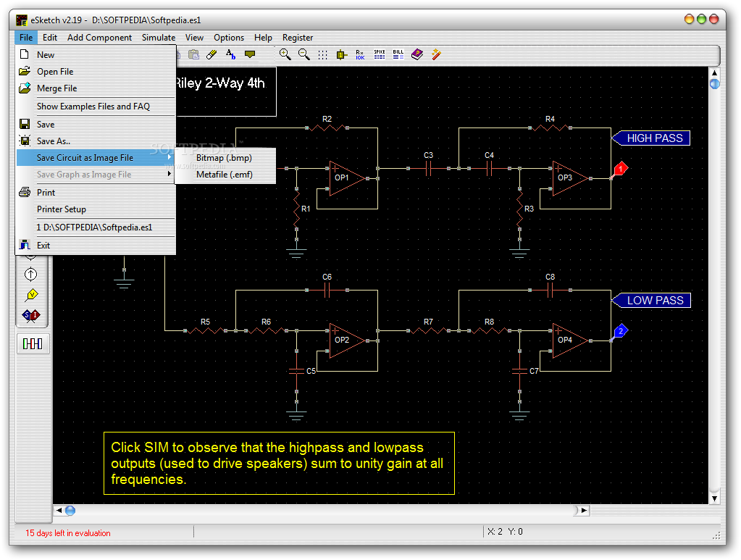Select resistor R2 in schematic
Screen dimensions: 741x560
327,128
